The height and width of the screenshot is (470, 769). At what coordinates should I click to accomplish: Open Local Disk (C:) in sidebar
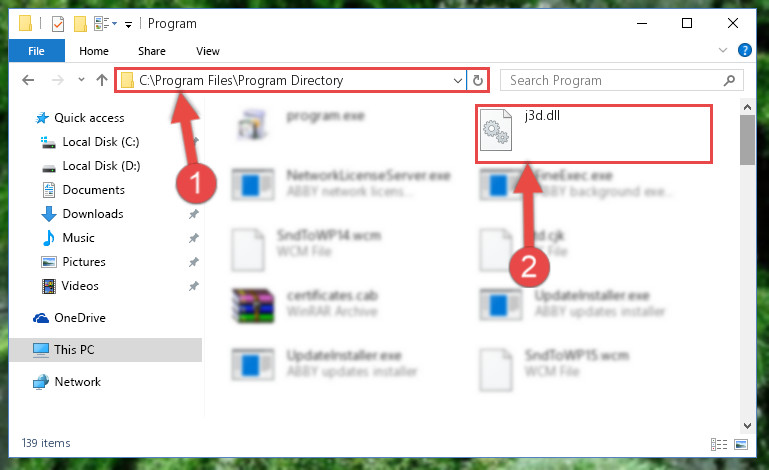pyautogui.click(x=101, y=142)
